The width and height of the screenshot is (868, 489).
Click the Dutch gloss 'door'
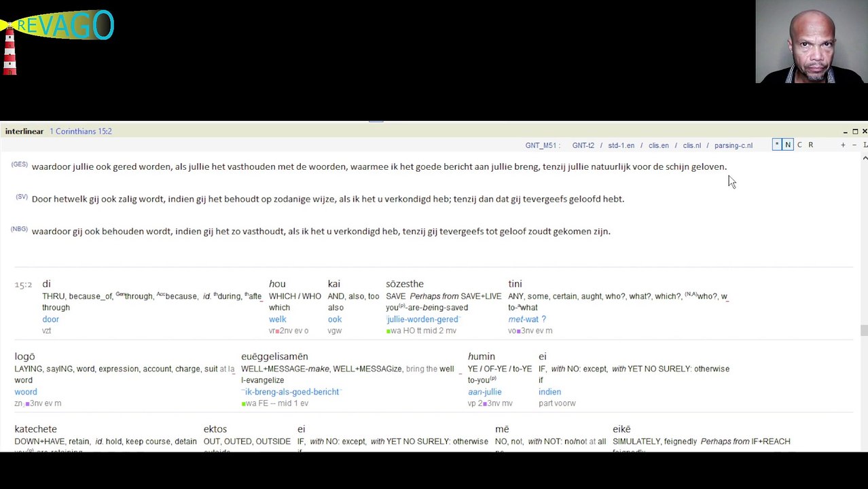[50, 319]
